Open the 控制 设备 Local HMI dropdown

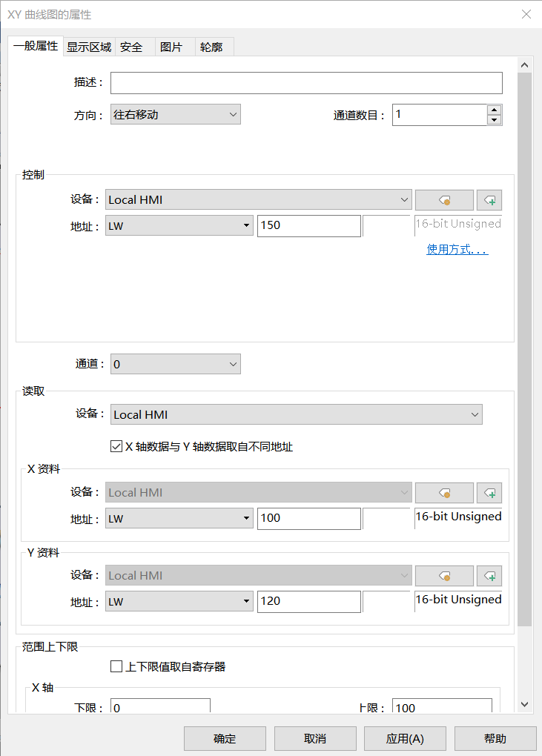(x=259, y=199)
